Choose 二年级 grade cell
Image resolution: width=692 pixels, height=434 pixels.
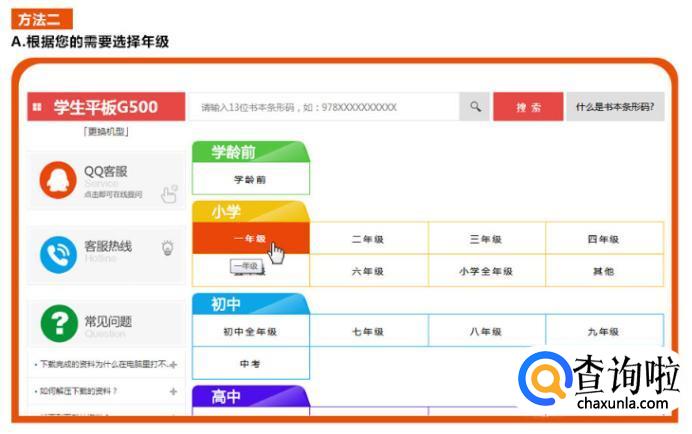click(369, 239)
